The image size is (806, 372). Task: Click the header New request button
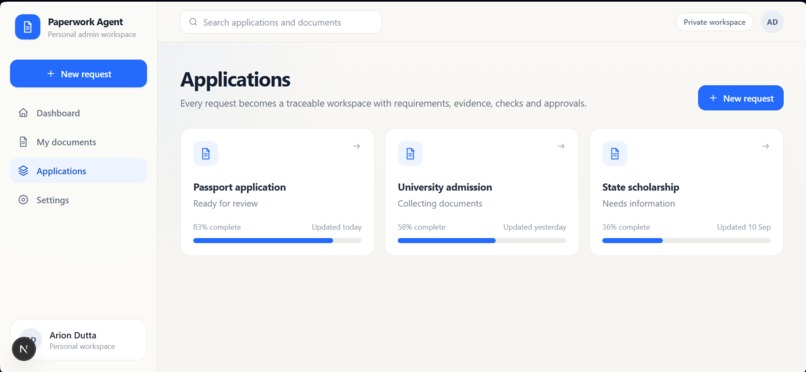click(741, 98)
